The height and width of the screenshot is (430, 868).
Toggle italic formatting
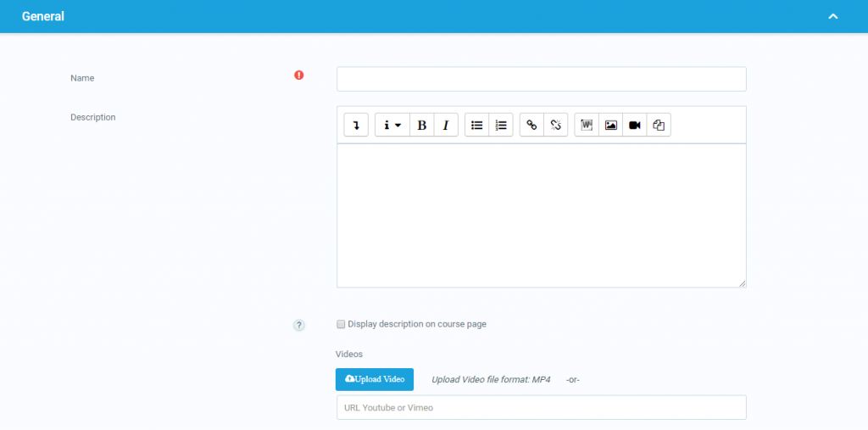coord(446,126)
